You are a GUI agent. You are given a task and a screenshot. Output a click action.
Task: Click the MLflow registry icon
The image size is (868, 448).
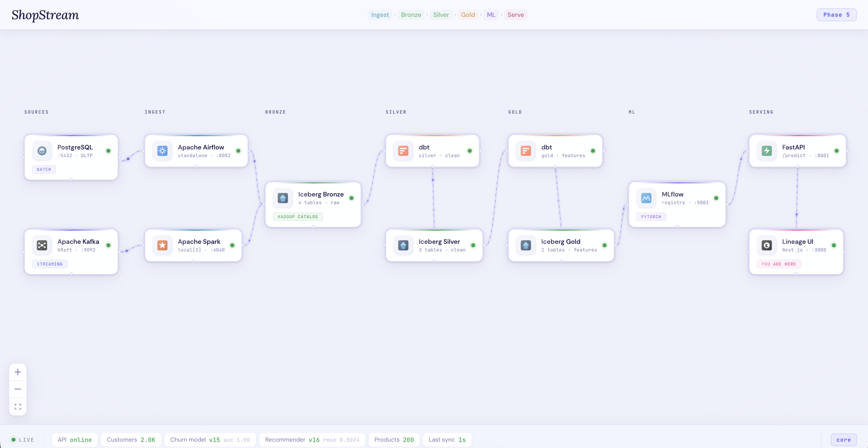click(646, 198)
